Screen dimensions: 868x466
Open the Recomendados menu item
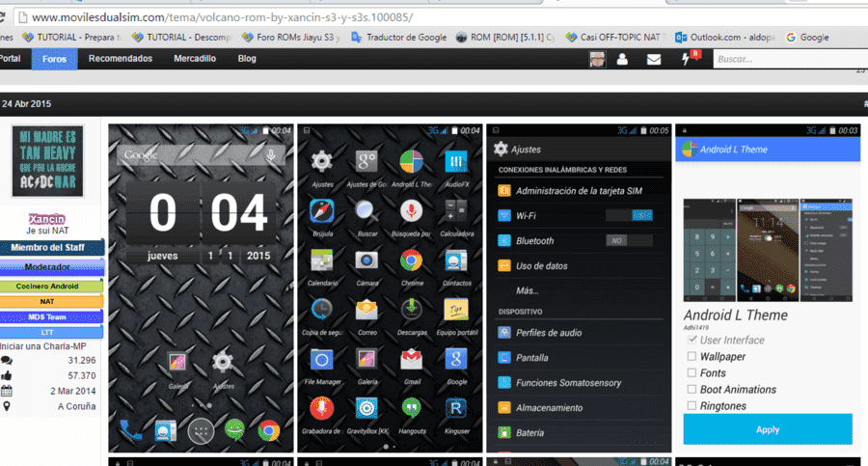point(121,59)
